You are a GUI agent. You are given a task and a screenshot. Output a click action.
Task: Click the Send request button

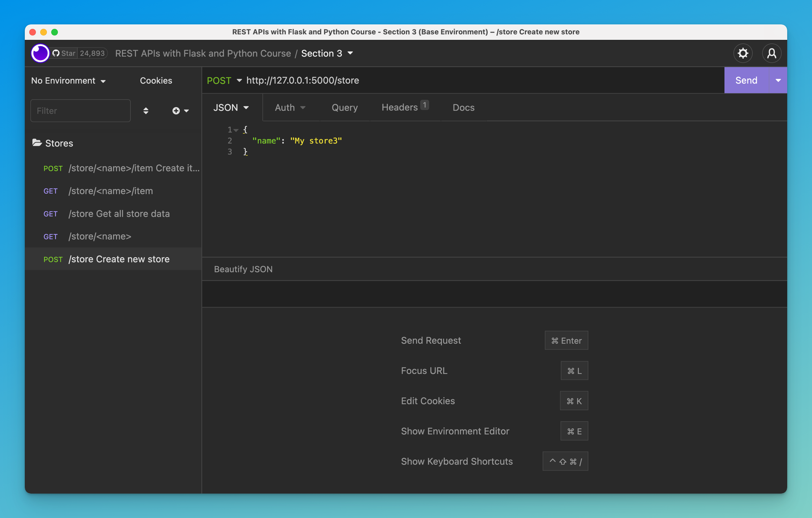tap(746, 80)
